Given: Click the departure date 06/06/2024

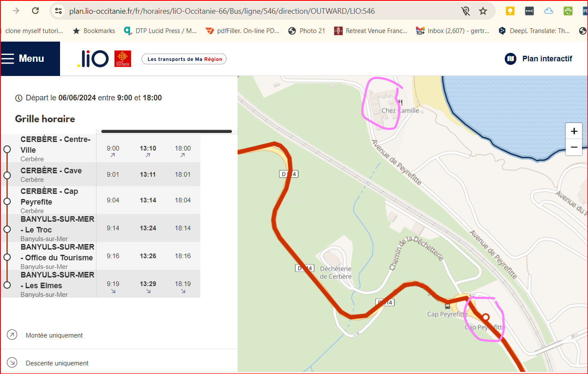Looking at the screenshot, I should [x=77, y=98].
